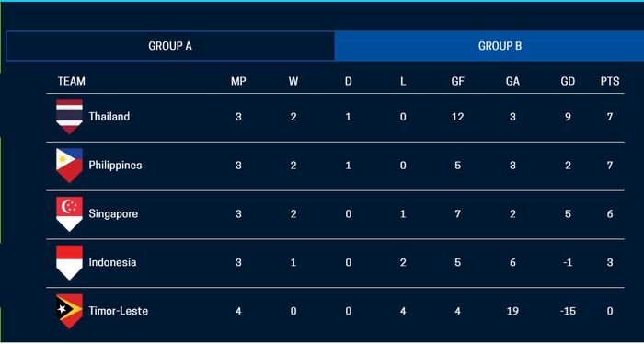This screenshot has width=644, height=344.
Task: Switch to the Group A tab
Action: pos(170,46)
